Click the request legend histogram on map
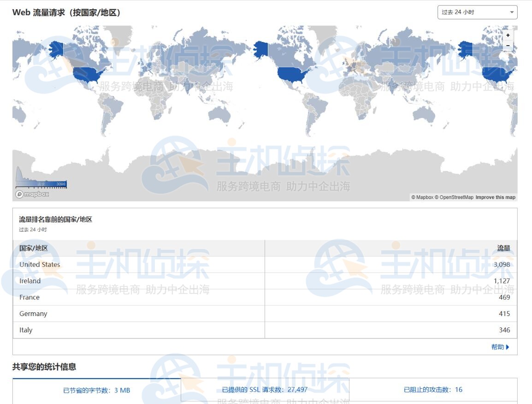532x404 pixels. click(x=41, y=178)
